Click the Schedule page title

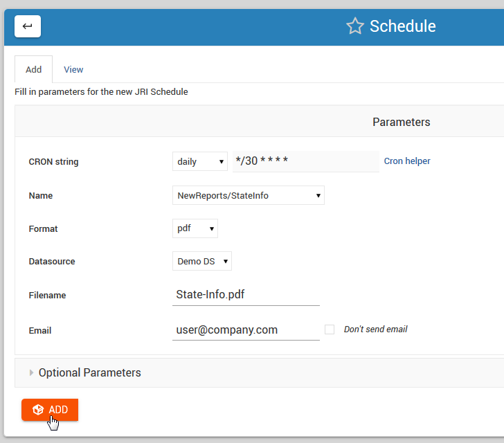click(x=402, y=26)
